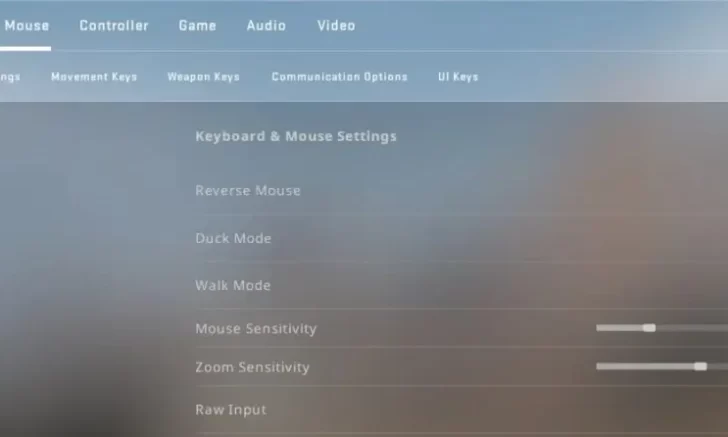This screenshot has height=437, width=728.
Task: Click the active Mouse tab
Action: point(26,26)
